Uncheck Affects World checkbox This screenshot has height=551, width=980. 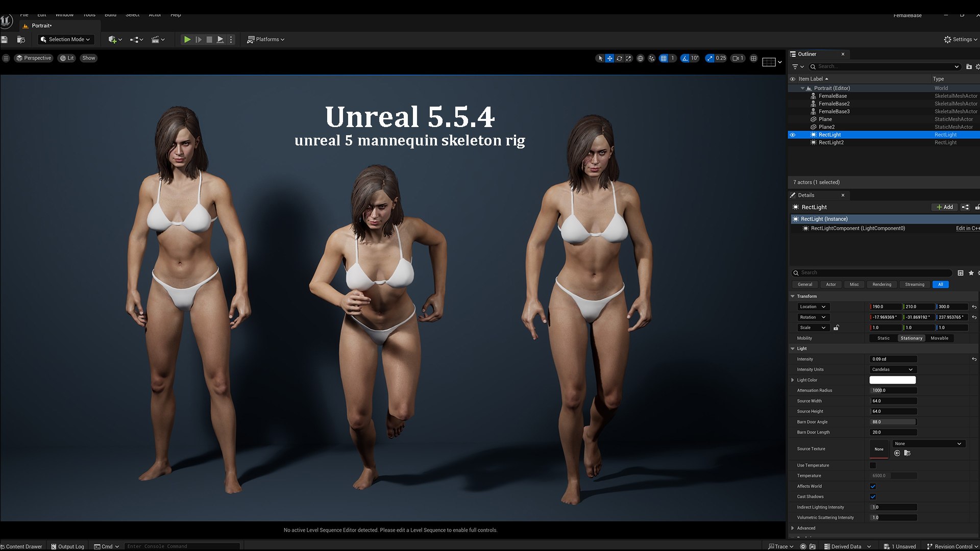point(872,487)
